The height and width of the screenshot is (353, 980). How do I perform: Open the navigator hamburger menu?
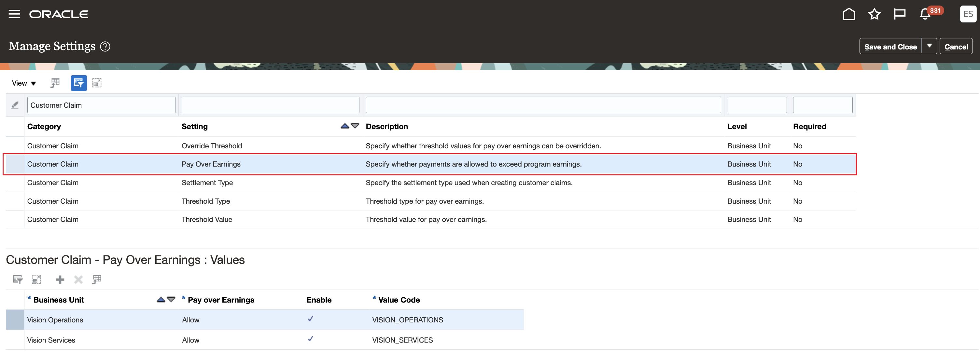[x=14, y=14]
